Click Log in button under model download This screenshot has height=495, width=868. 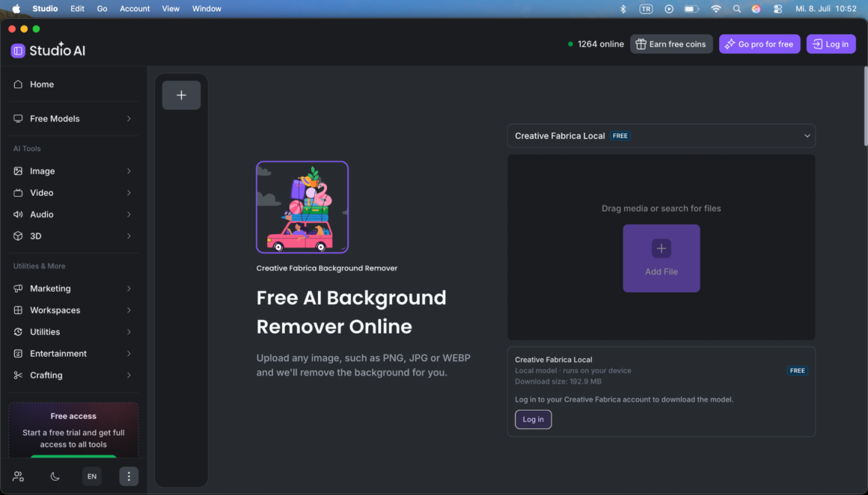click(533, 419)
